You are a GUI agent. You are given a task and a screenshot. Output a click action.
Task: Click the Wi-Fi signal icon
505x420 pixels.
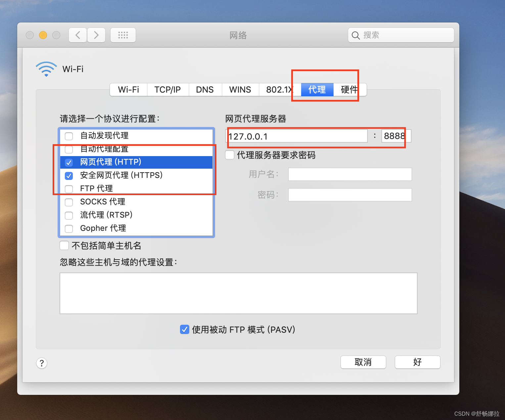tap(46, 69)
